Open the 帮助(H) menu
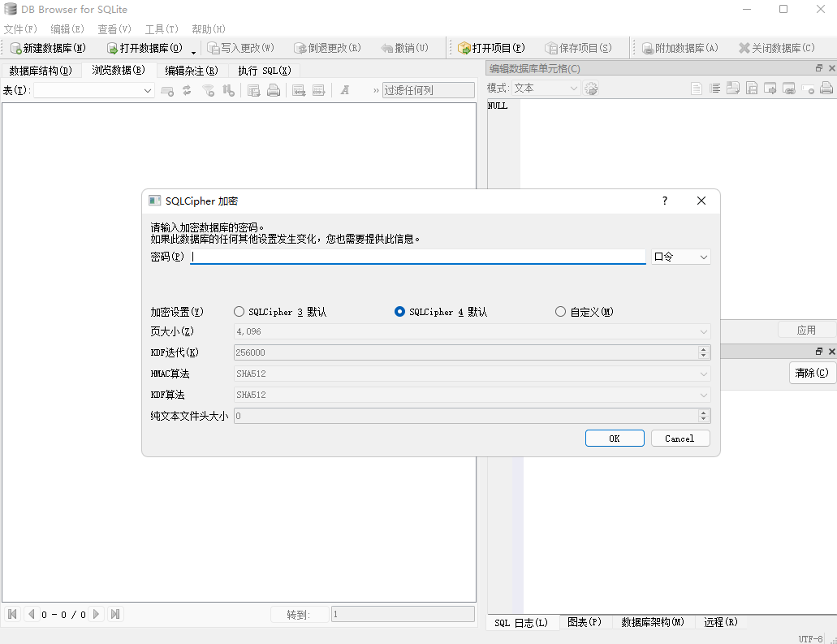 209,29
